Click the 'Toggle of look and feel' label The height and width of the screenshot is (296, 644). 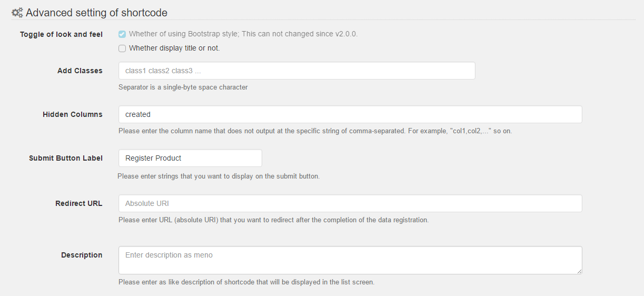(61, 34)
